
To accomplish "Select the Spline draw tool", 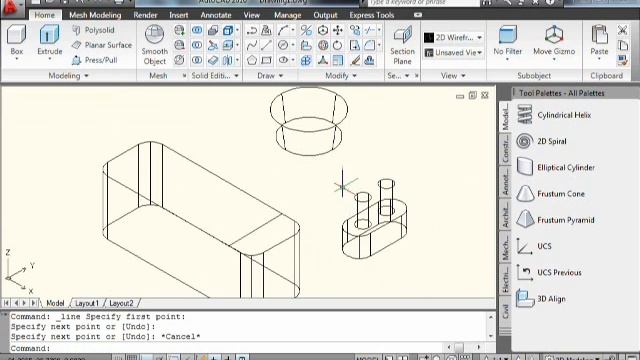I will tap(252, 45).
